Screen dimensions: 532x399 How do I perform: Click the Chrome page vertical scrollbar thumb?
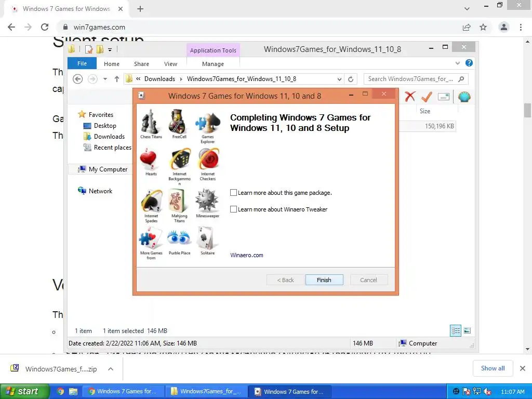(x=527, y=110)
